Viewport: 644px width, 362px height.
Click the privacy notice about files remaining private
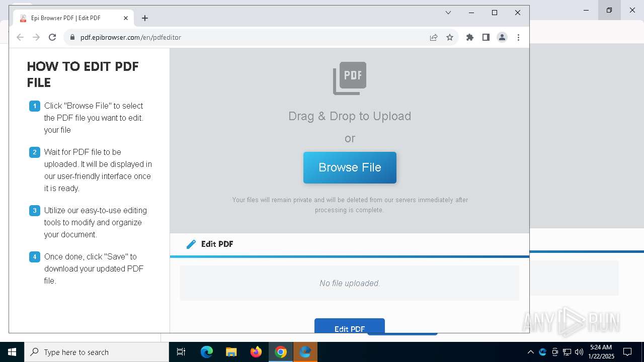pyautogui.click(x=350, y=205)
